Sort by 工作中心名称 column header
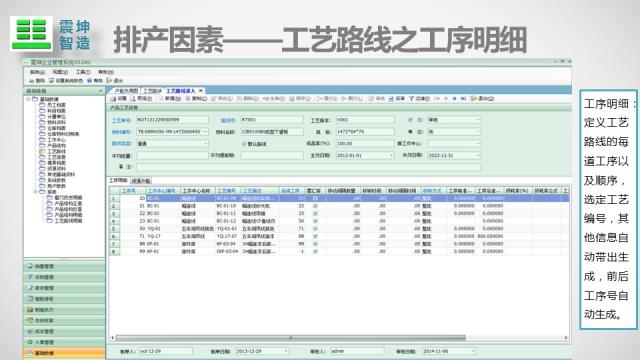This screenshot has width=640, height=360. coord(197,191)
